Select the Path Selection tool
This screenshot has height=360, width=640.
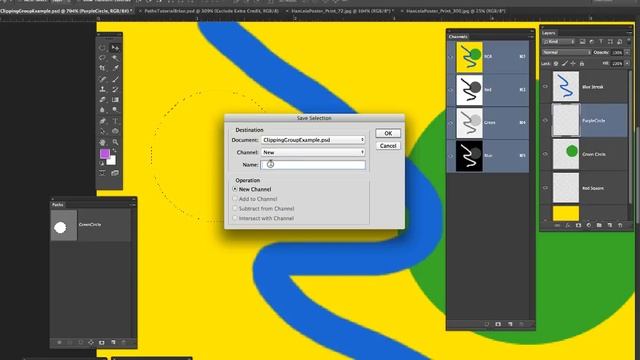click(x=102, y=131)
